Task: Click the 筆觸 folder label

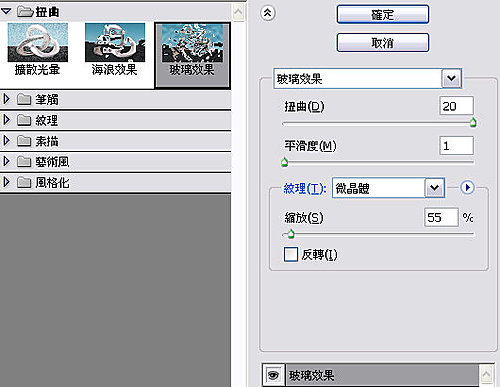Action: pos(47,99)
